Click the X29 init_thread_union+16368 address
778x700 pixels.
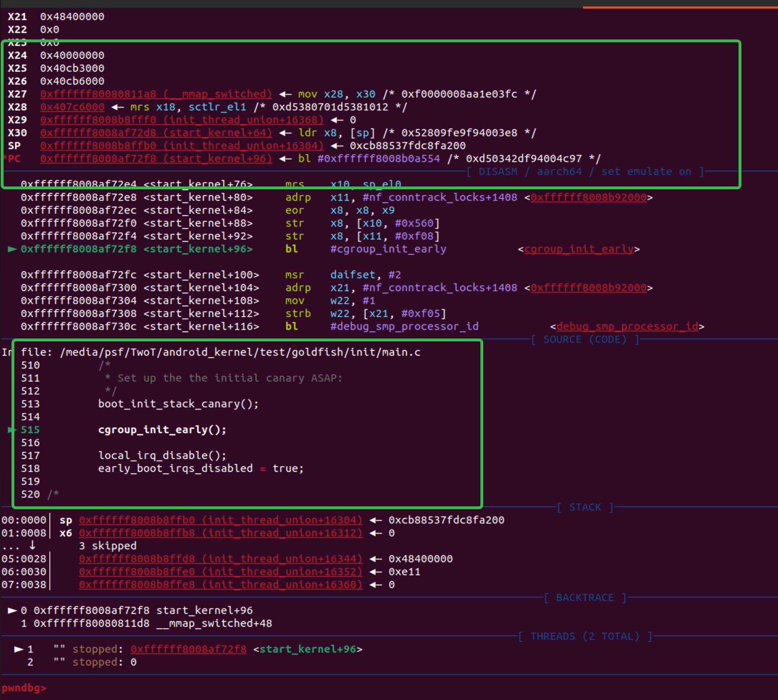point(182,120)
